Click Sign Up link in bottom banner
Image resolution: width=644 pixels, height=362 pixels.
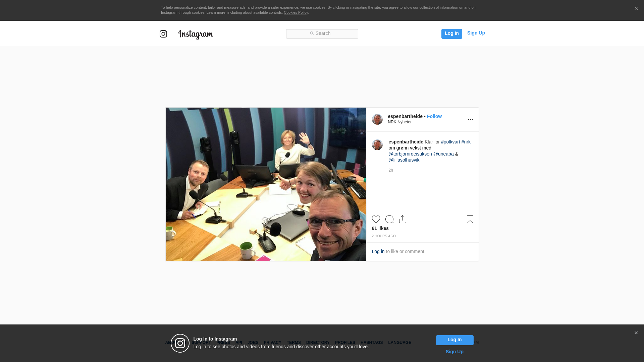tap(454, 352)
